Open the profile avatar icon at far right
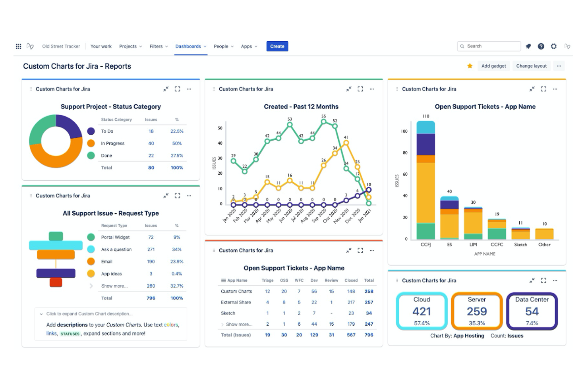This screenshot has width=588, height=392. (x=567, y=46)
